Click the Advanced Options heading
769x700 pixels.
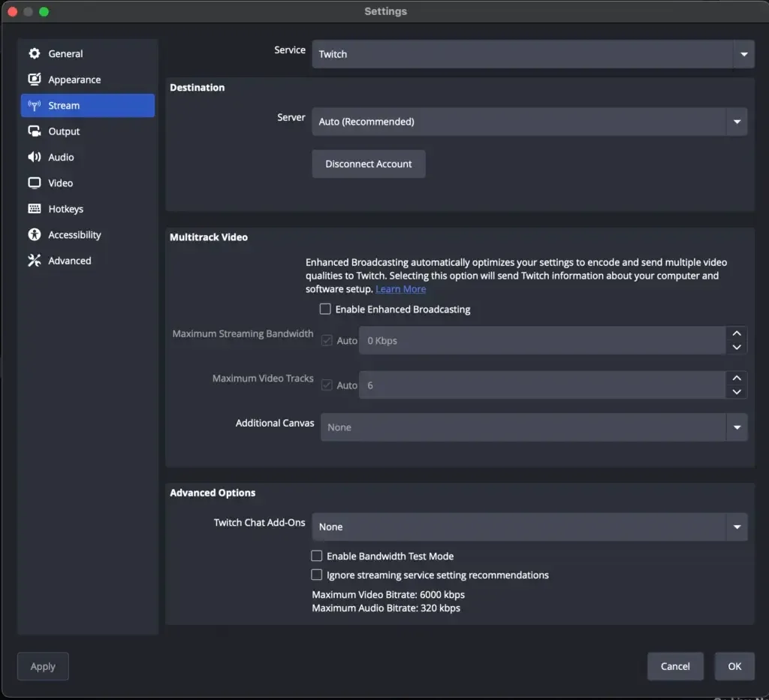click(213, 493)
